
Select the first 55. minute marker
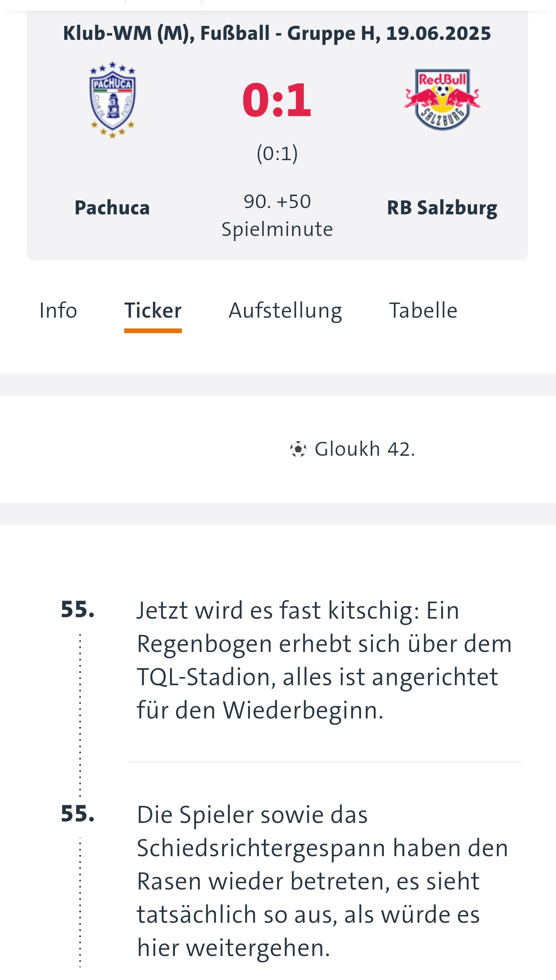pyautogui.click(x=78, y=610)
